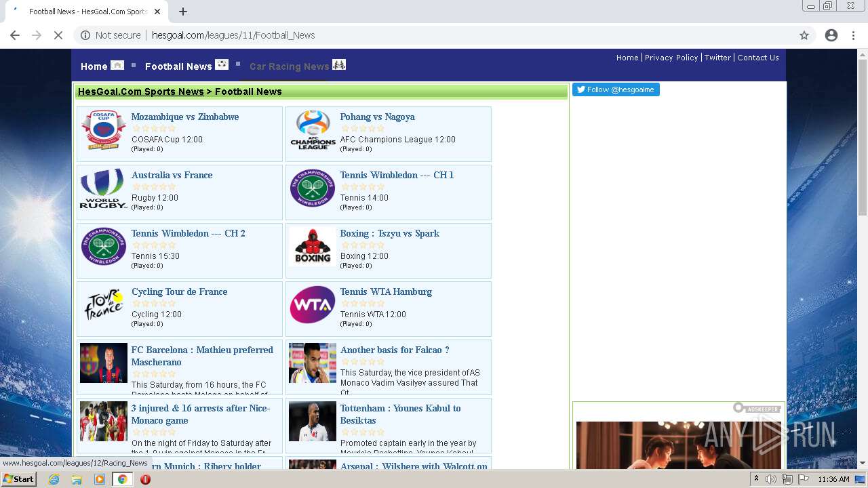Close the Football News browser tab
868x488 pixels.
(x=157, y=12)
